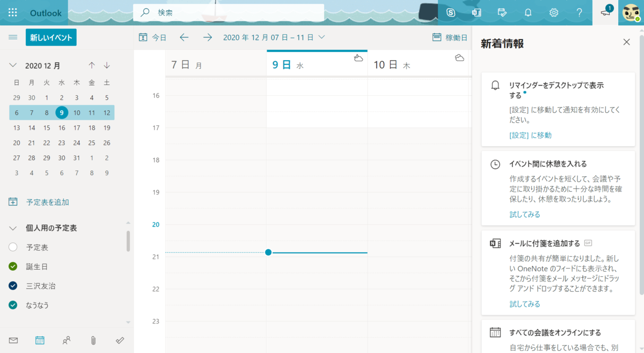
Task: Click 試してみる under イベント間に休憩を入れる
Action: tap(525, 214)
